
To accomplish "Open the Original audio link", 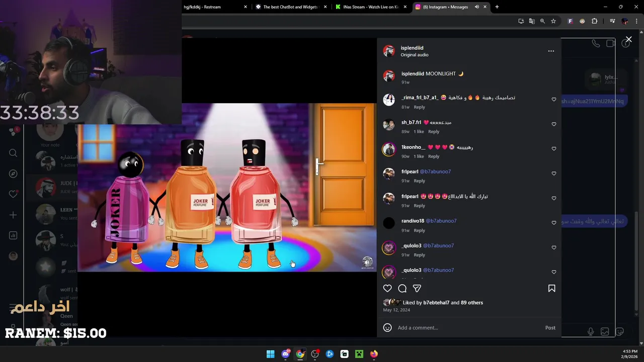I will click(415, 55).
